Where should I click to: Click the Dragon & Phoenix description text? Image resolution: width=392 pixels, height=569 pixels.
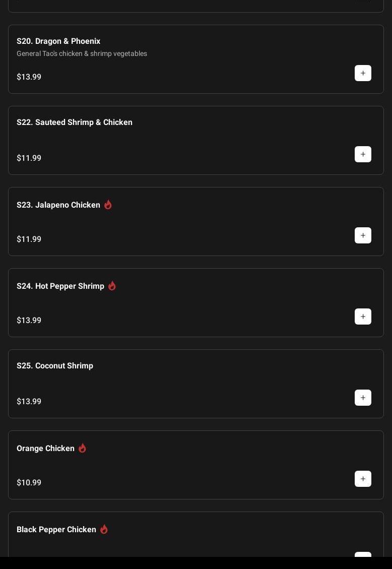tap(82, 54)
